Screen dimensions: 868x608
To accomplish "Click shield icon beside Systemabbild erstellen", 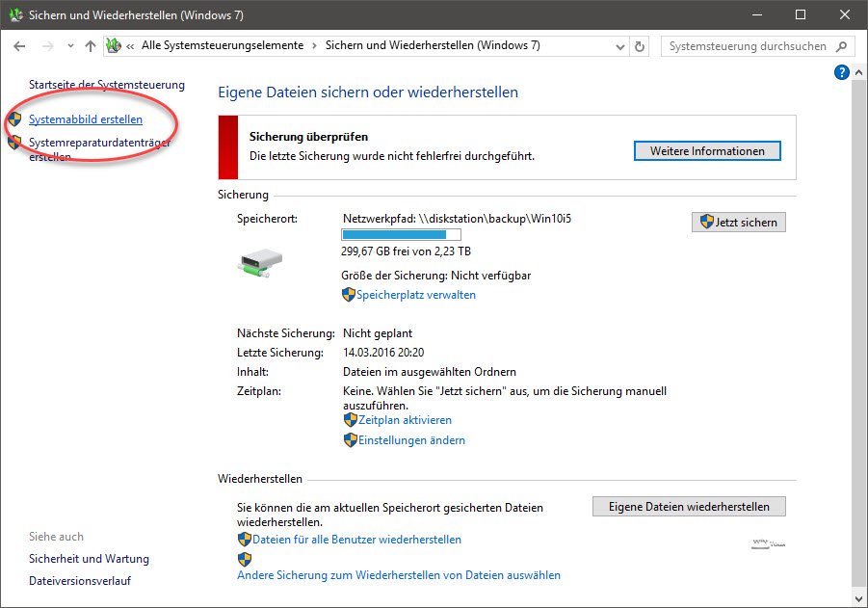I will (15, 119).
